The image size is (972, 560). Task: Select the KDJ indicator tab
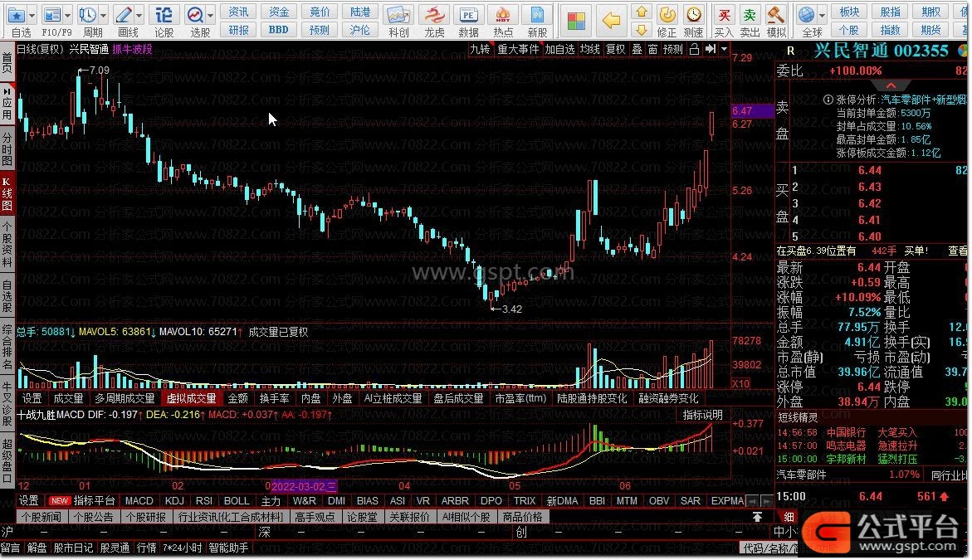[174, 500]
